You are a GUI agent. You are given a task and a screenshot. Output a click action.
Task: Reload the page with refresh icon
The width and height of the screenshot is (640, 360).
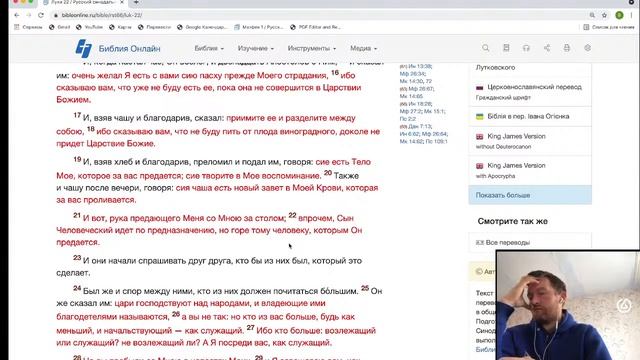[41, 15]
